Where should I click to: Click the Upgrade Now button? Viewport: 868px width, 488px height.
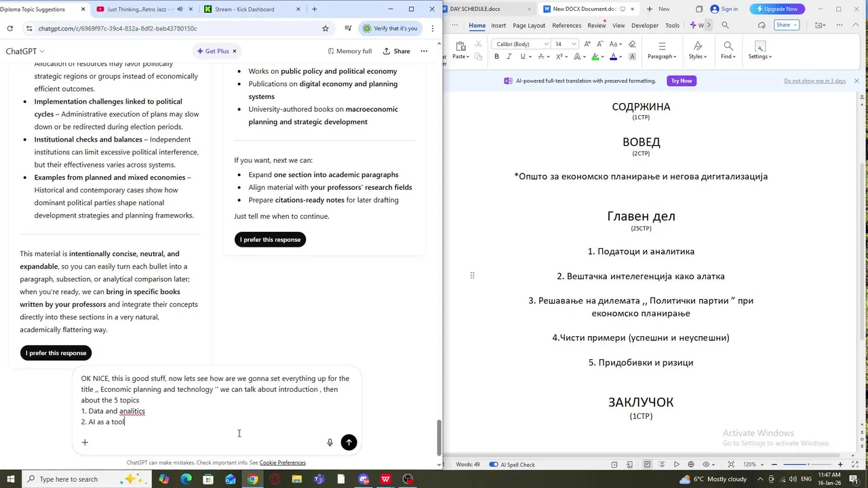[x=777, y=9]
